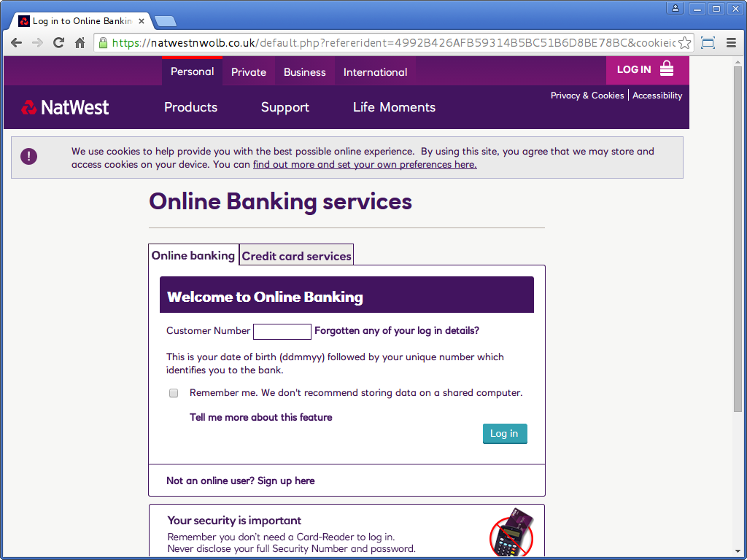Screen dimensions: 747x560
Task: Switch to the Private section
Action: pos(249,72)
